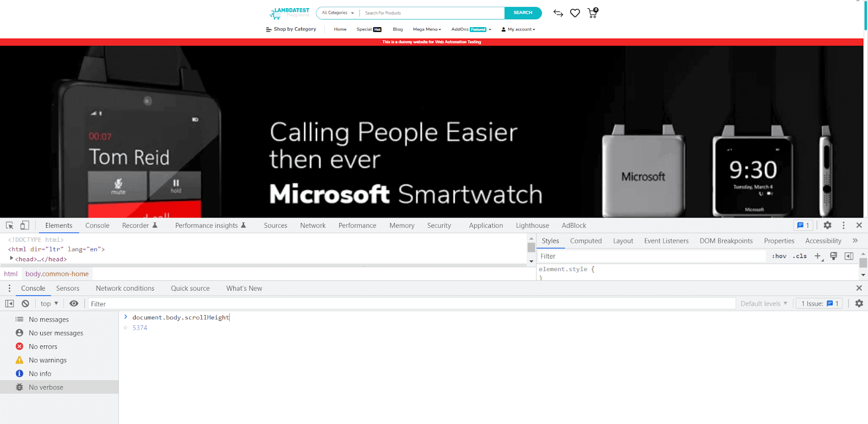
Task: Activate the inspect element picker icon
Action: pos(10,226)
